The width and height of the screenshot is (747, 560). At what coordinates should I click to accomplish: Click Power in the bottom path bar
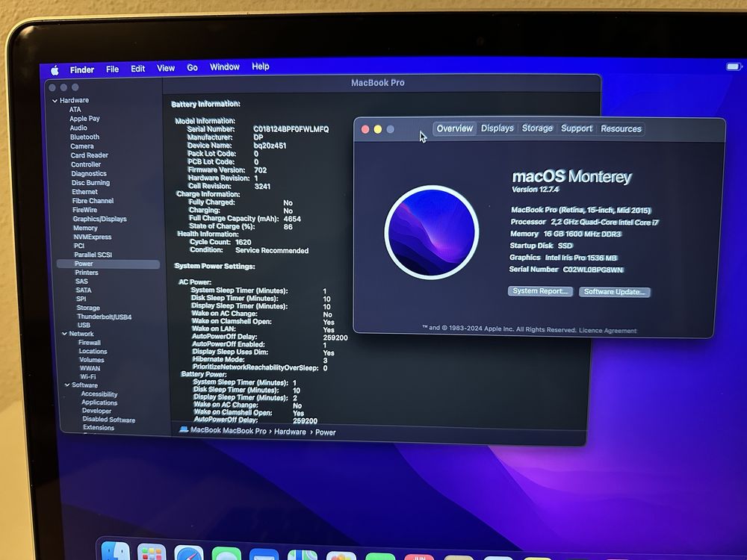click(326, 432)
